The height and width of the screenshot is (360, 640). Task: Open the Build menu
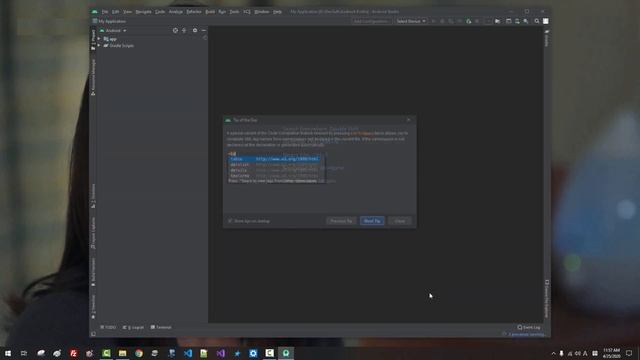tap(210, 12)
